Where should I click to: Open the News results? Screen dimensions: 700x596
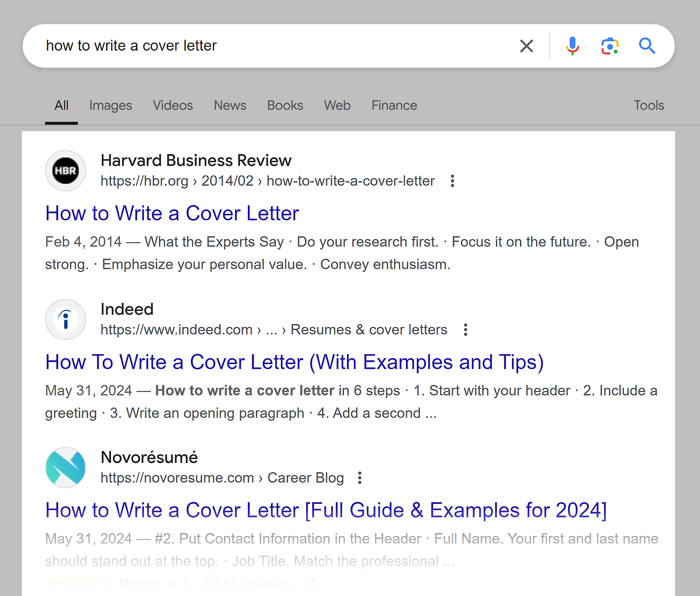coord(230,105)
